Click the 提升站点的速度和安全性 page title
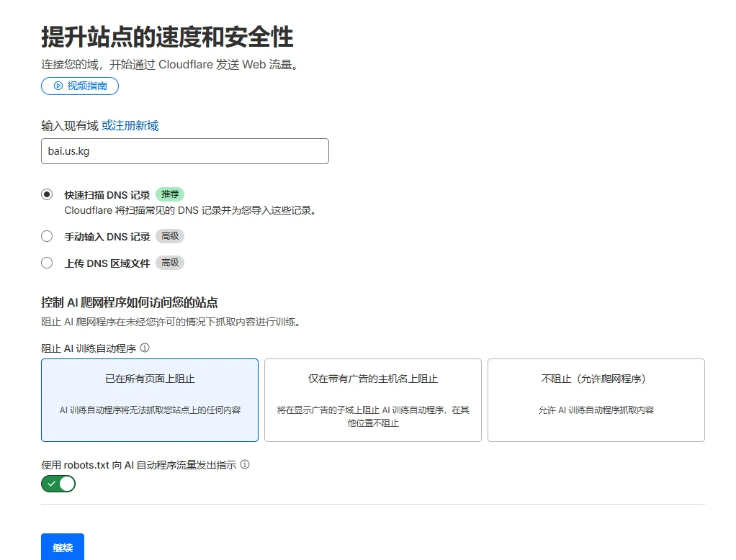Screen dimensions: 736x560 tap(167, 37)
